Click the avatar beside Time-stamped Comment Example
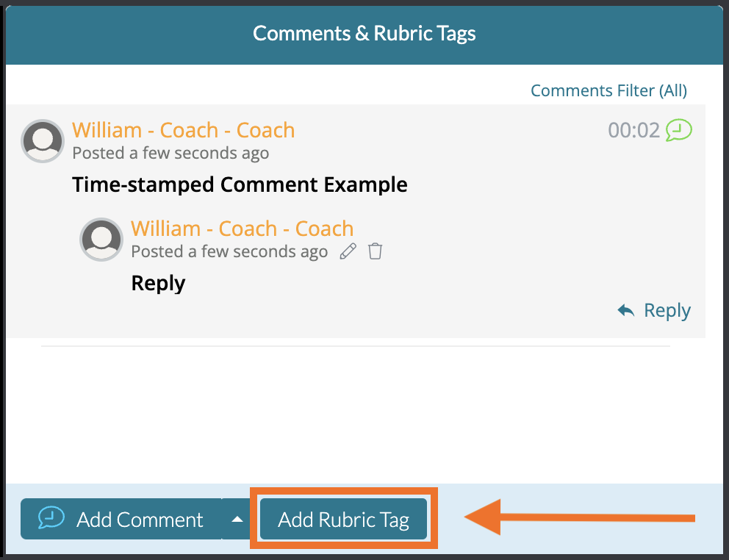Viewport: 729px width, 560px height. (43, 140)
